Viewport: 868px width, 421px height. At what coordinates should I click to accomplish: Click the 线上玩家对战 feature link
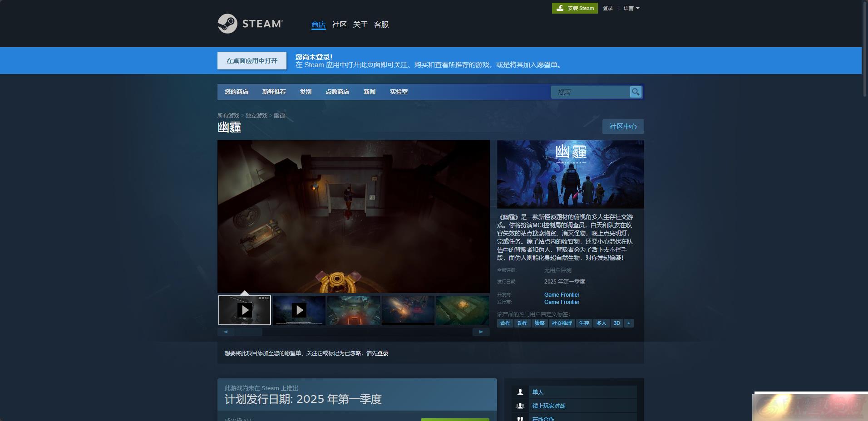549,406
